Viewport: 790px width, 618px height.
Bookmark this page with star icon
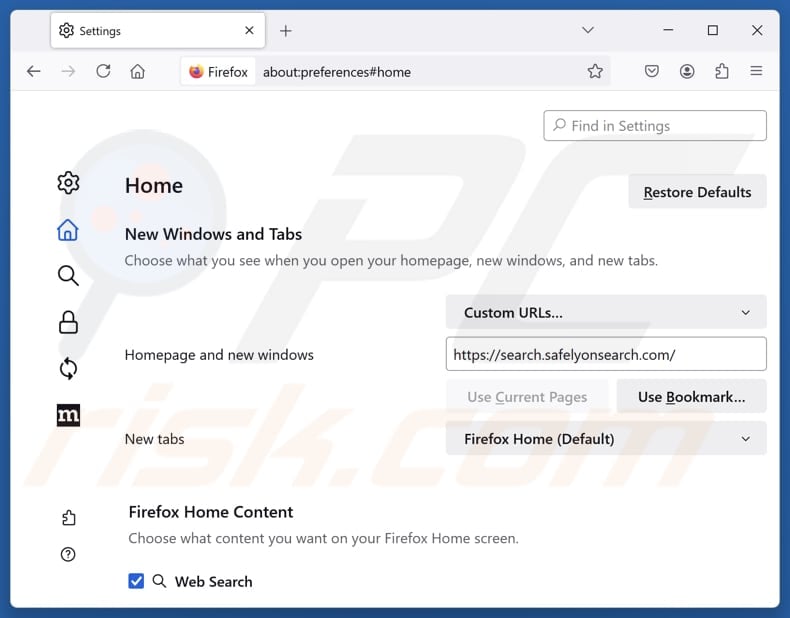(x=595, y=71)
